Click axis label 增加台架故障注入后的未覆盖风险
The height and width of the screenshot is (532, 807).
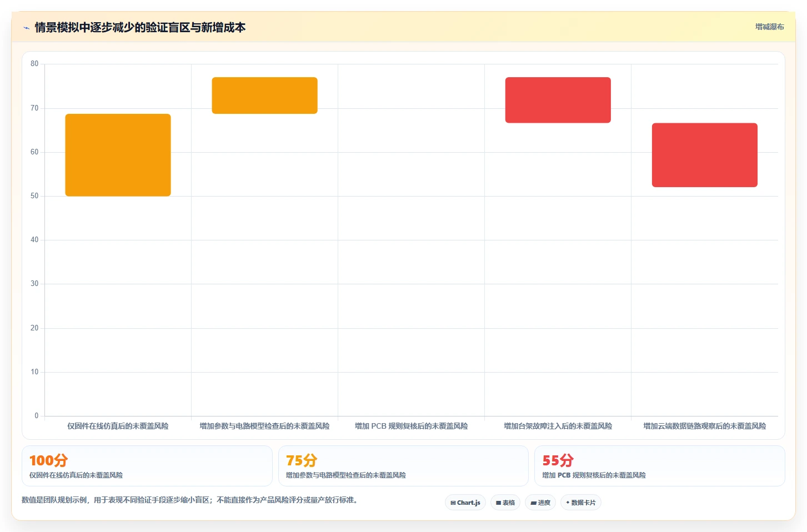point(558,426)
